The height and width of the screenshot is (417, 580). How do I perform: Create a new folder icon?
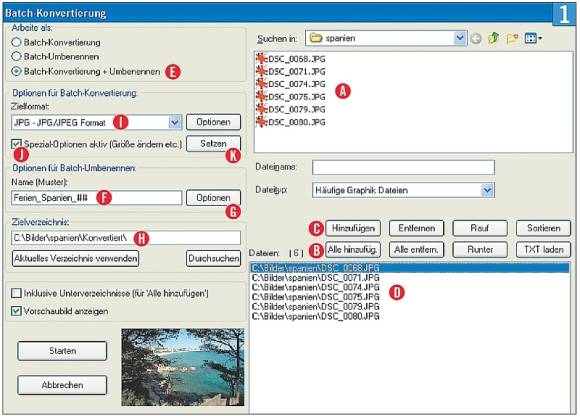tap(512, 38)
